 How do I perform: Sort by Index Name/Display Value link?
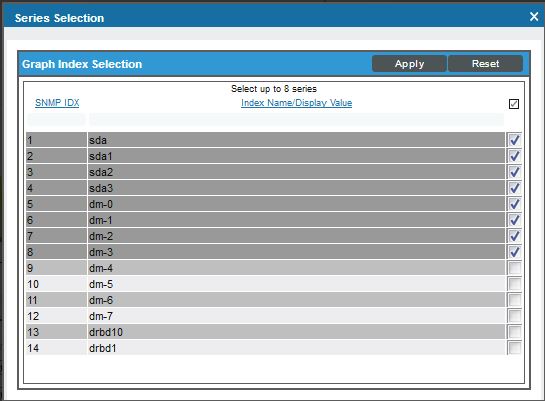point(296,103)
